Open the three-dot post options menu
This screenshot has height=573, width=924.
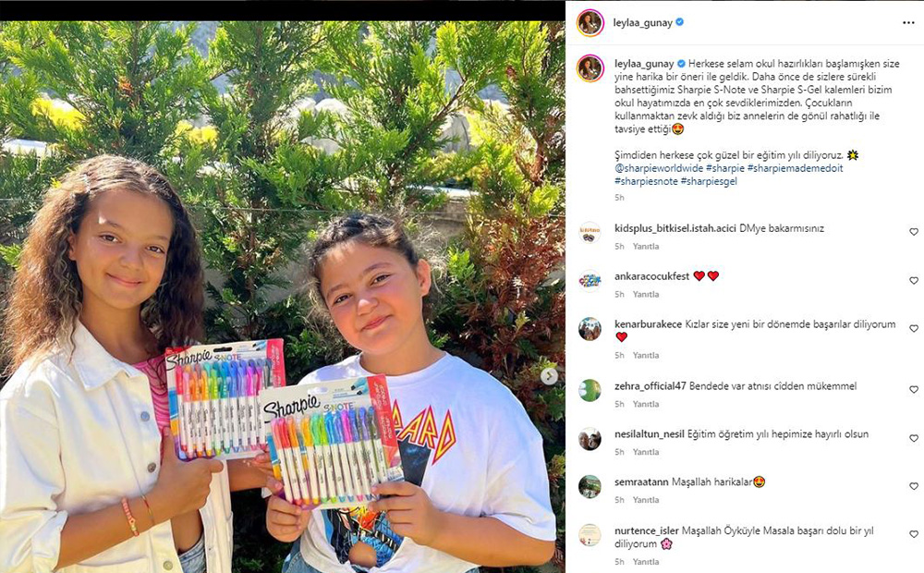[908, 23]
